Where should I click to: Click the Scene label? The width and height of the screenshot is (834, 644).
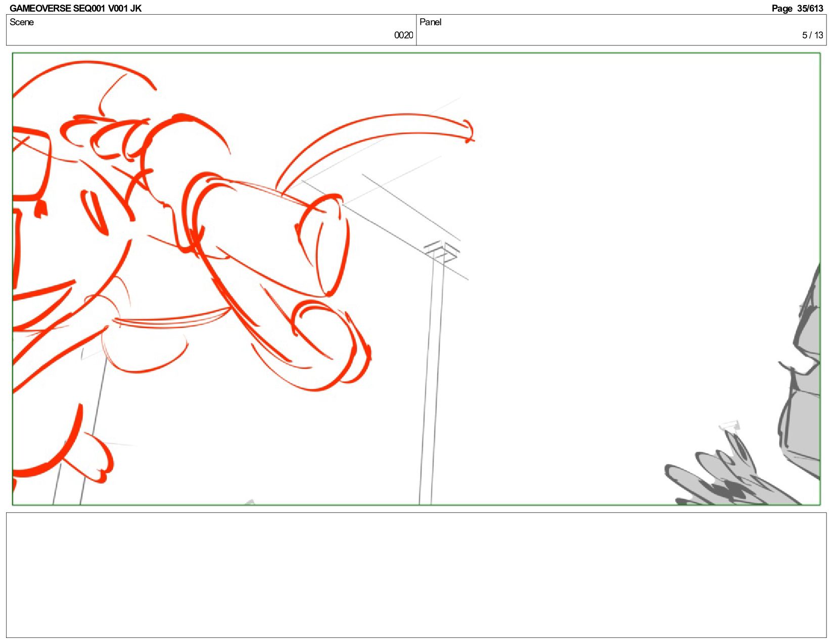[22, 22]
